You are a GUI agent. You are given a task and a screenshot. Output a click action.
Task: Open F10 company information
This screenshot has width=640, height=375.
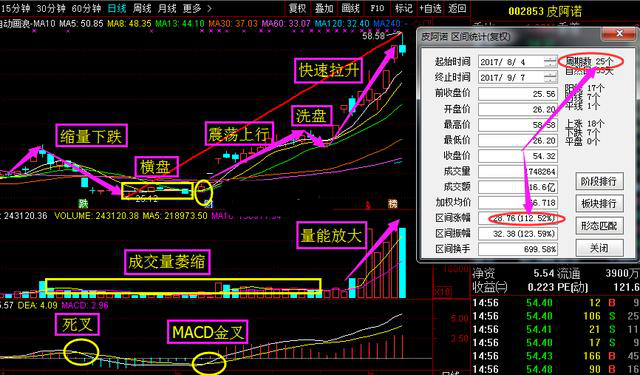pos(377,8)
